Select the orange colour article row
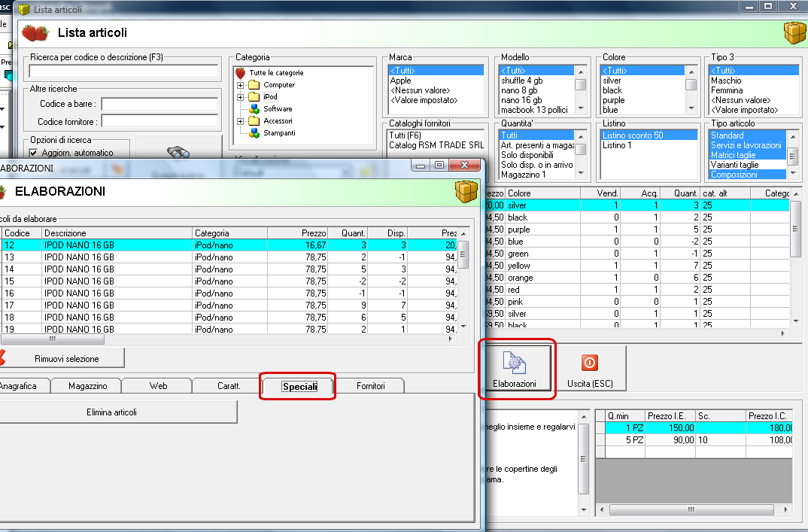The image size is (808, 532). (637, 278)
